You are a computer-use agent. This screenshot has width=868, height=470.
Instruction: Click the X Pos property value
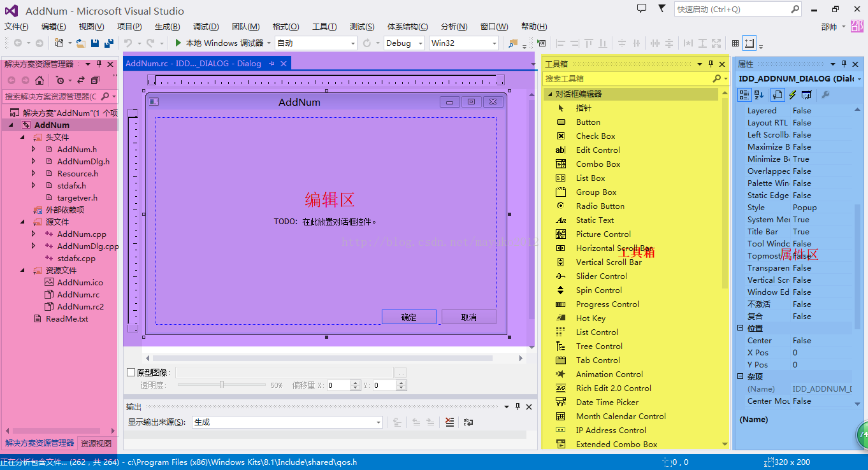click(x=822, y=352)
